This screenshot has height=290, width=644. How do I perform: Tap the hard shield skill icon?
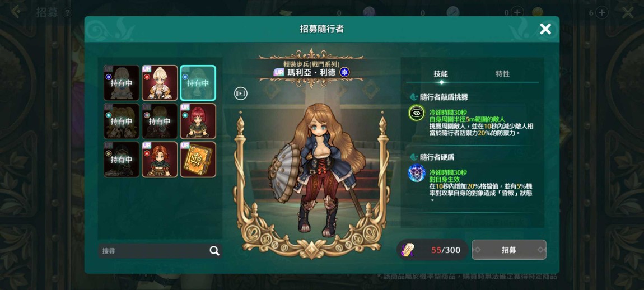(x=417, y=173)
